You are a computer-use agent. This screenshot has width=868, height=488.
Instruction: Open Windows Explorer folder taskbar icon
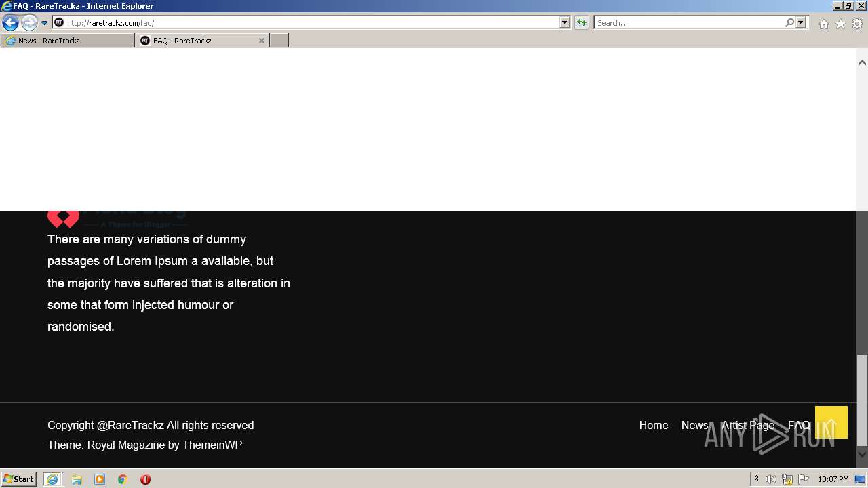coord(77,479)
